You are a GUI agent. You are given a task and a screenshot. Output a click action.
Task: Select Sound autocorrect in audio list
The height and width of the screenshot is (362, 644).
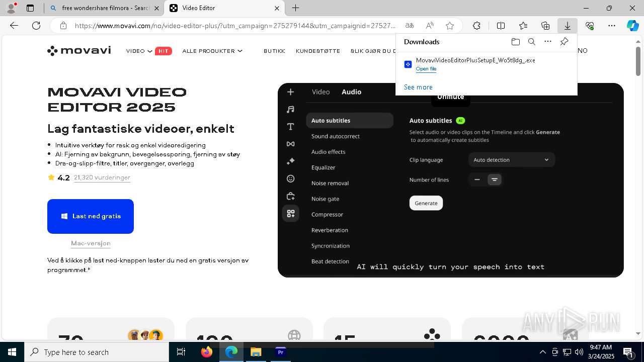336,136
